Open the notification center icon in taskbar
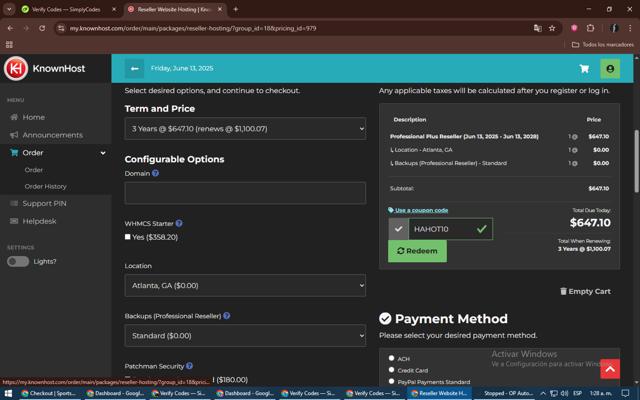Image resolution: width=640 pixels, height=400 pixels. click(625, 393)
